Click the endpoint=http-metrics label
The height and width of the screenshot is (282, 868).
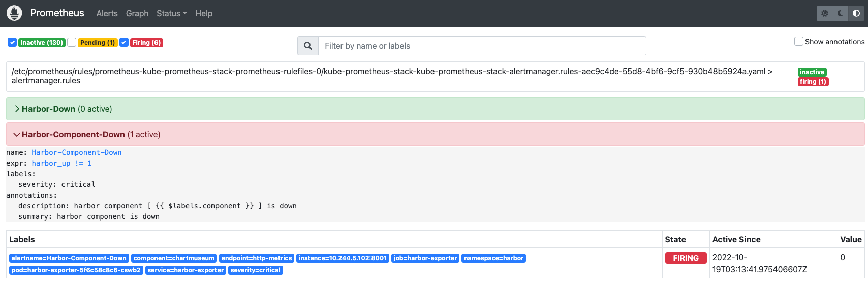click(x=257, y=258)
